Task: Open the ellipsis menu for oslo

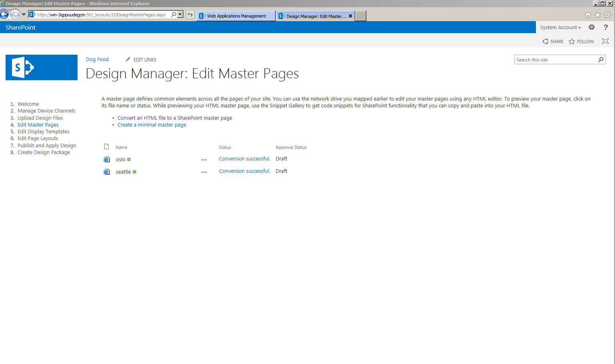Action: click(204, 160)
